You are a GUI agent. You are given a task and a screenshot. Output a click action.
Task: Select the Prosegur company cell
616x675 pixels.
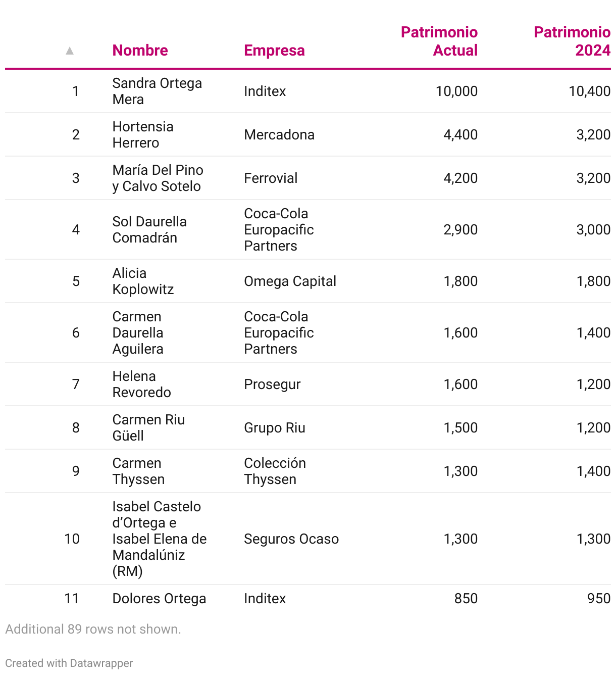coord(272,384)
